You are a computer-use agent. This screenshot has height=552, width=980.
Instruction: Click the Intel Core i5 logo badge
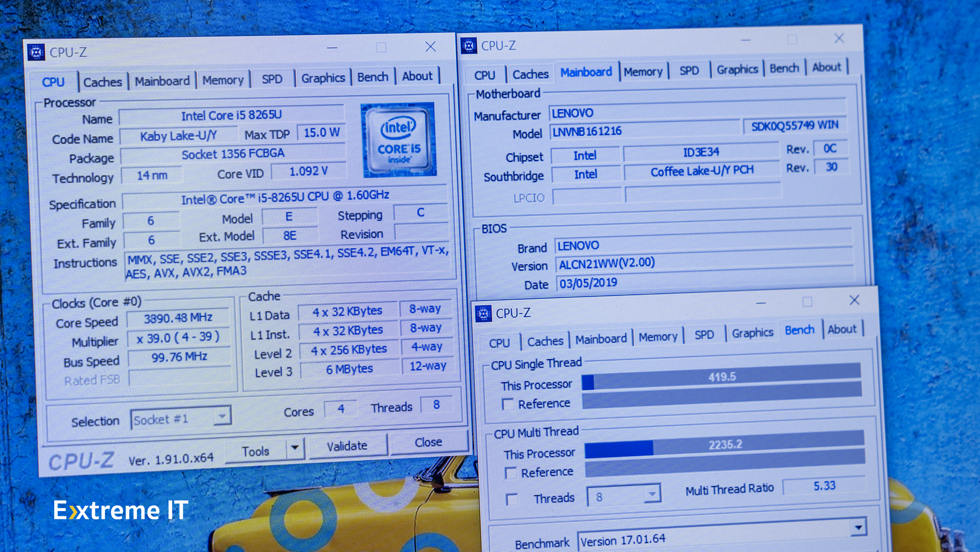[x=399, y=140]
